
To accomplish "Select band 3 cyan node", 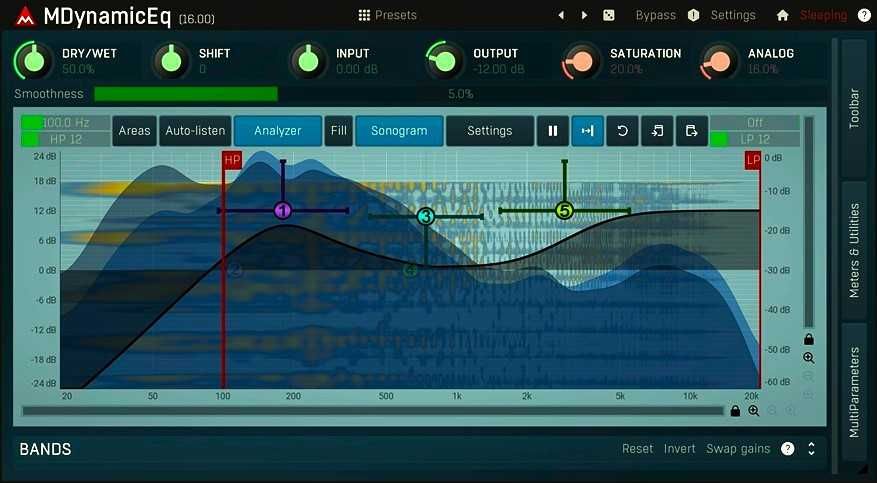I will pos(426,216).
